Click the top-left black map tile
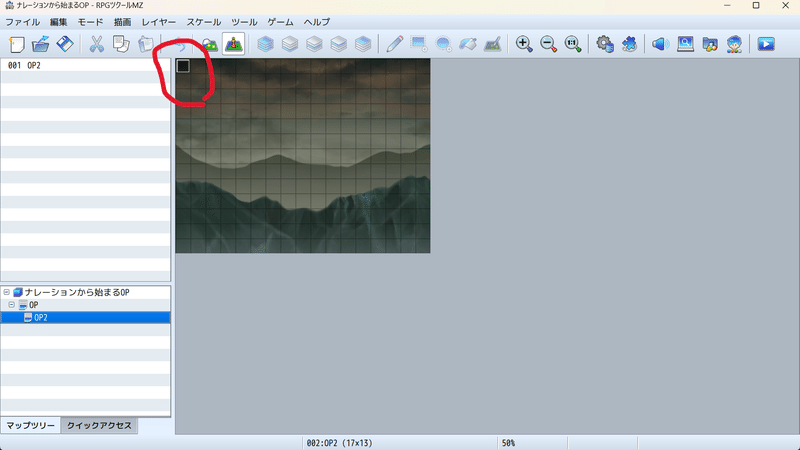Image resolution: width=800 pixels, height=450 pixels. [x=183, y=66]
